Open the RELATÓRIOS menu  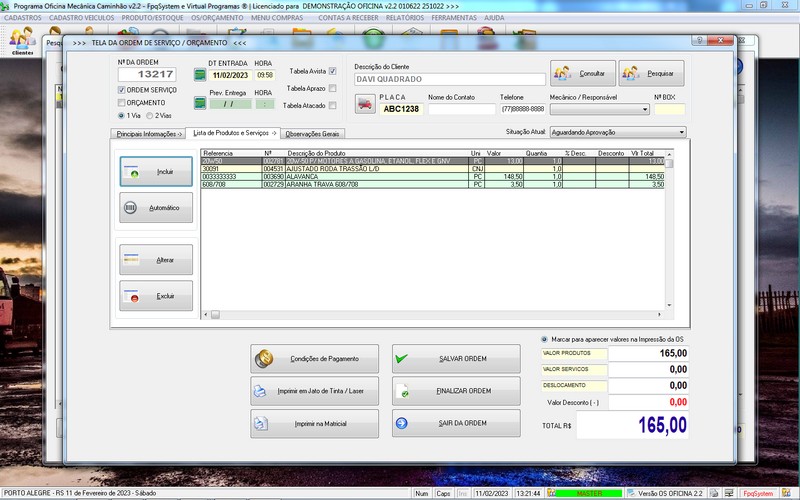point(405,18)
